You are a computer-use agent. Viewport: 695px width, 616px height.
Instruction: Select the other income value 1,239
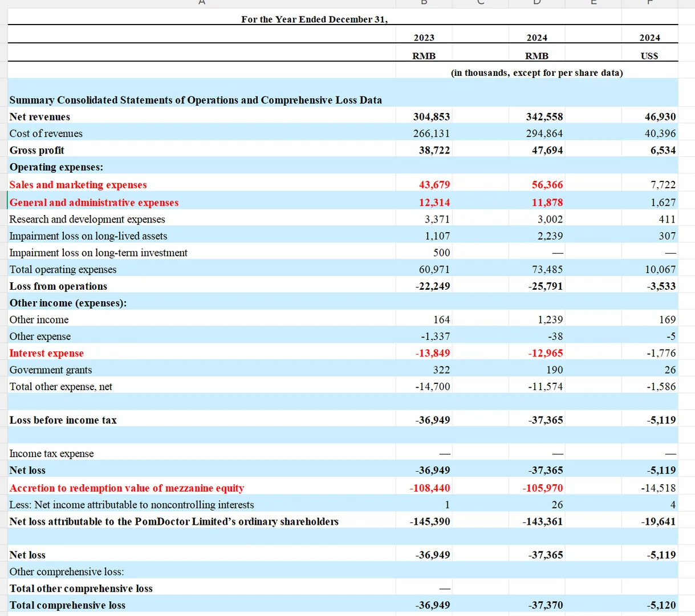tap(550, 320)
